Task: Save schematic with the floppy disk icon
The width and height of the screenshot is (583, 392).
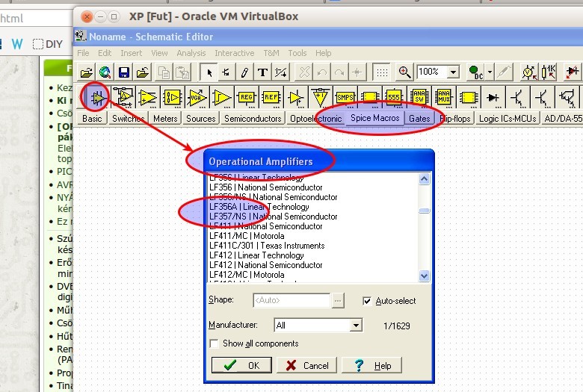Action: [124, 72]
